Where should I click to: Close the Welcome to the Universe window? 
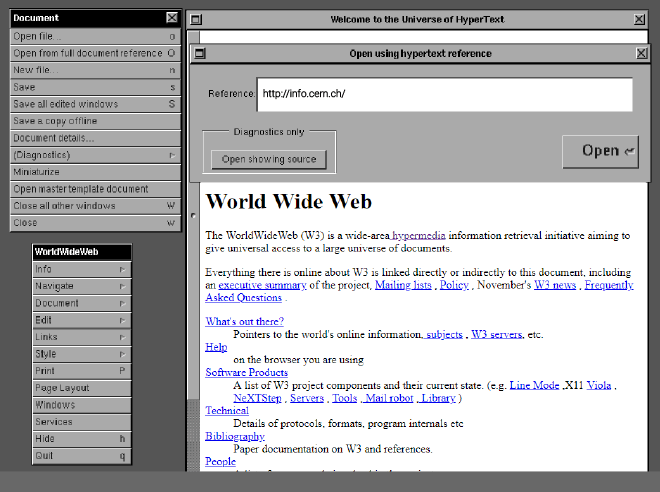click(x=639, y=20)
